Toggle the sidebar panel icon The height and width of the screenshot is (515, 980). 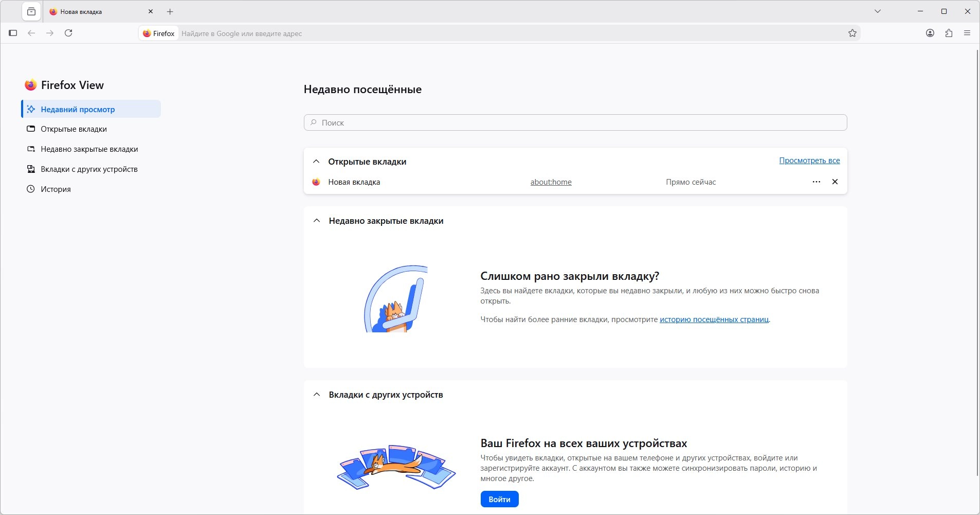(x=13, y=33)
